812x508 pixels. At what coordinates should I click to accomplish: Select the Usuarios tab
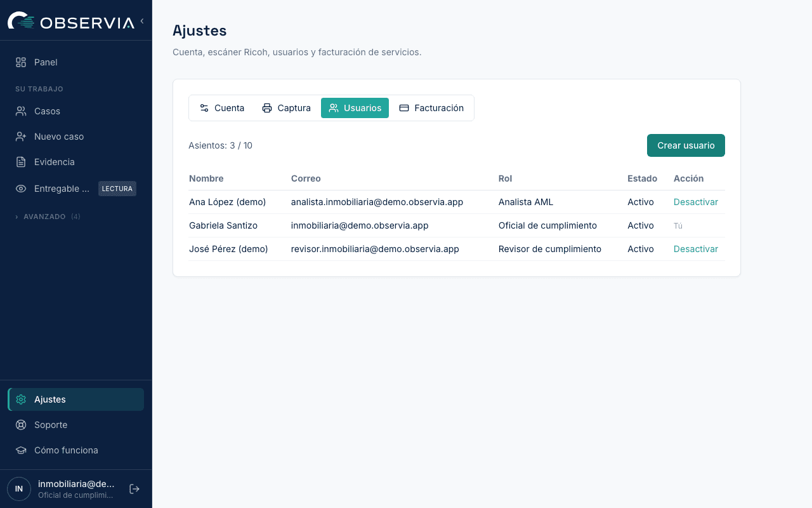355,108
